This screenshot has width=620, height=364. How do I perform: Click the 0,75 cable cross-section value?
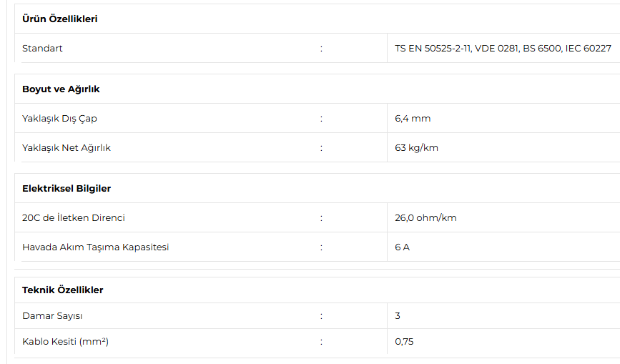[x=404, y=341]
